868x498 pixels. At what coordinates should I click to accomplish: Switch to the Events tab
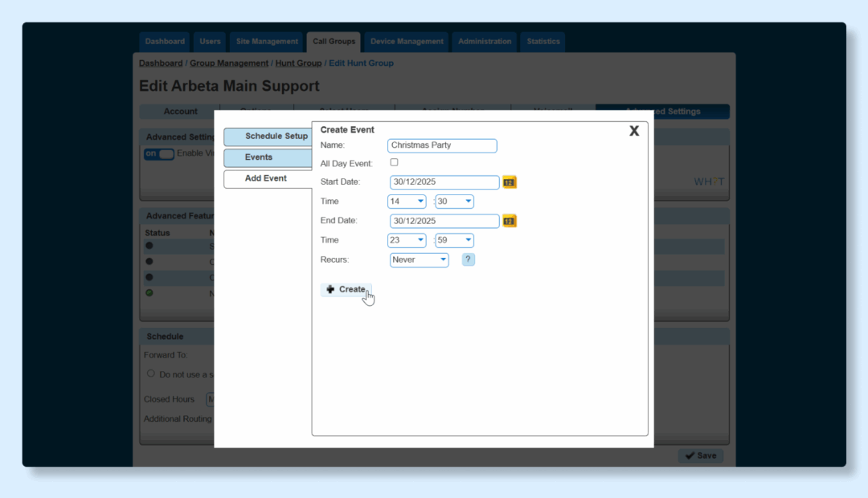click(268, 157)
